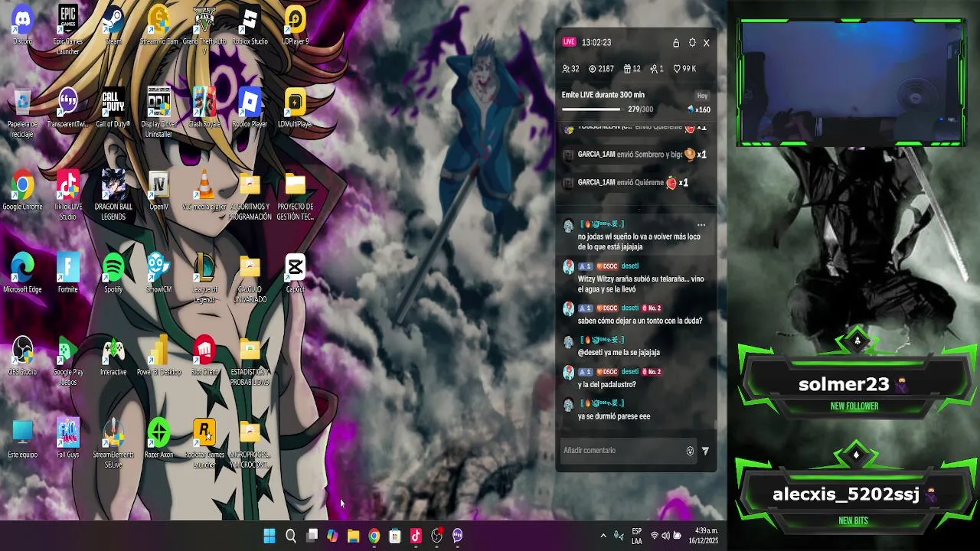Open Rockstar Games Launcher shortcut
The width and height of the screenshot is (980, 551).
(204, 444)
